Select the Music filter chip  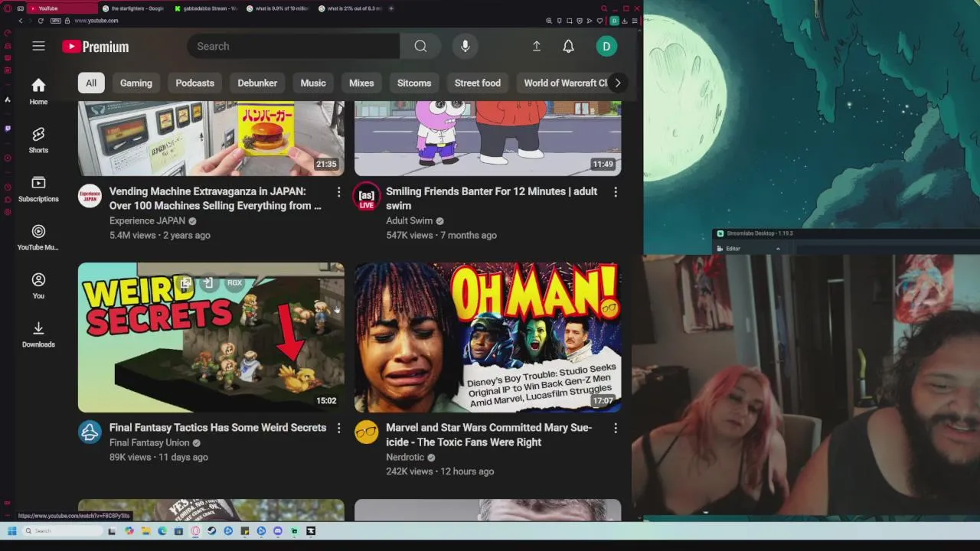click(x=313, y=83)
